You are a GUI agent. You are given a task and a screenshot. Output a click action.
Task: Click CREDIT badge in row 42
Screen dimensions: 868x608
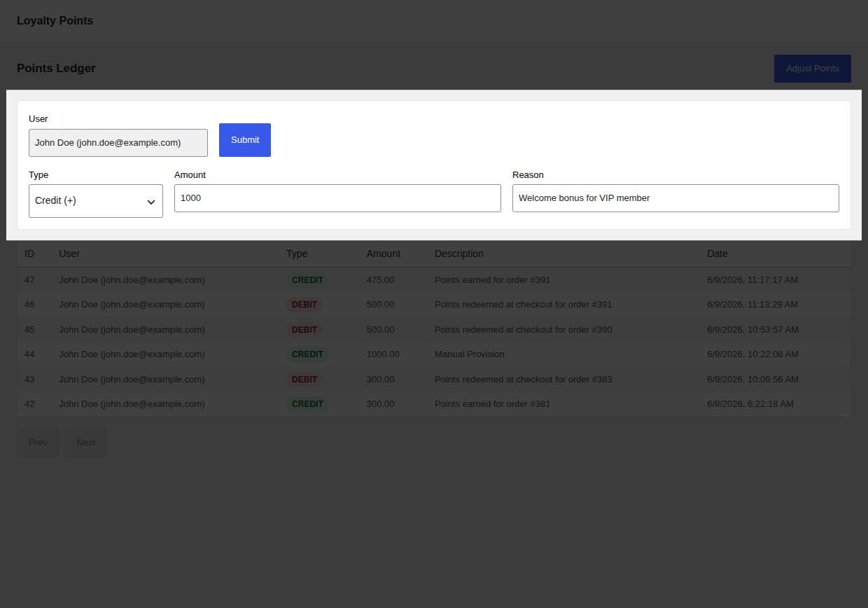click(x=307, y=404)
